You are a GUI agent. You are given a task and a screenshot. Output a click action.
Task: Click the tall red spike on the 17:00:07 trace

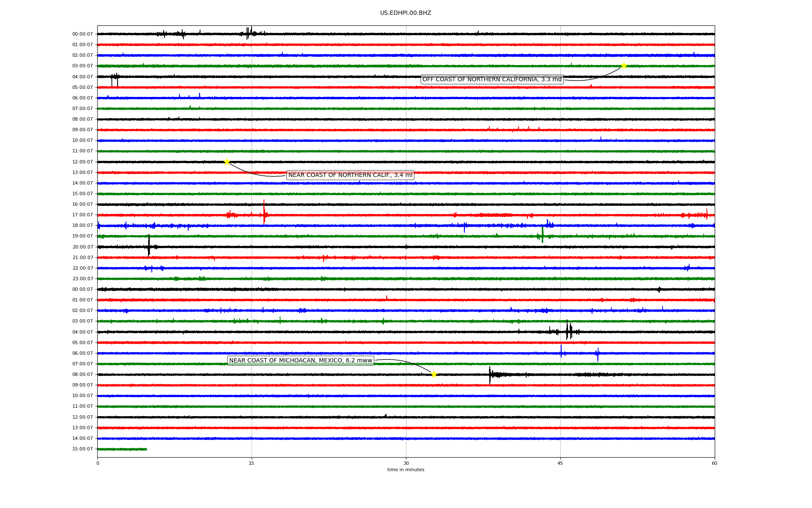coord(264,212)
